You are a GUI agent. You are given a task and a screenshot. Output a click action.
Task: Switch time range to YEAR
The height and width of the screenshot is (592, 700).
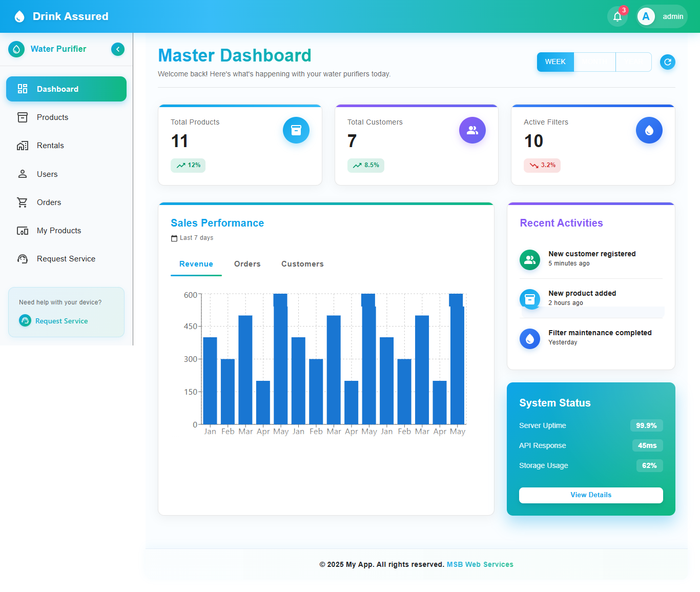pos(633,62)
